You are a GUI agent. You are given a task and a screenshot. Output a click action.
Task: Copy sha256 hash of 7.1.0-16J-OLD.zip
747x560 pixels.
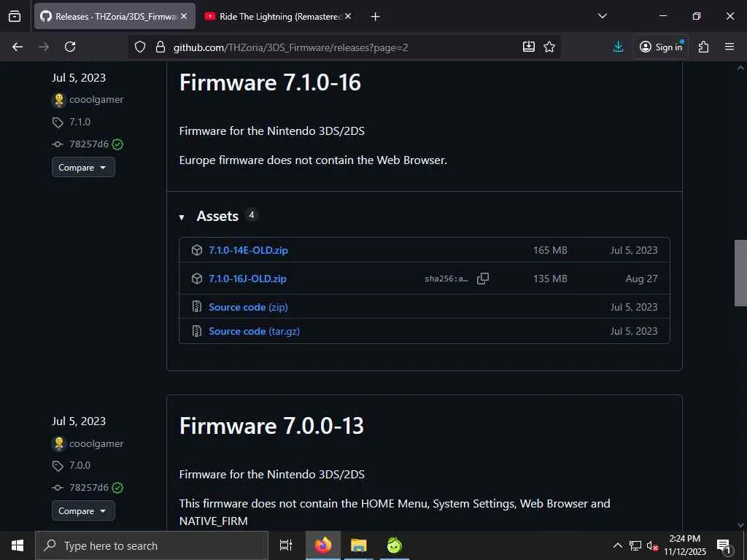tap(483, 279)
